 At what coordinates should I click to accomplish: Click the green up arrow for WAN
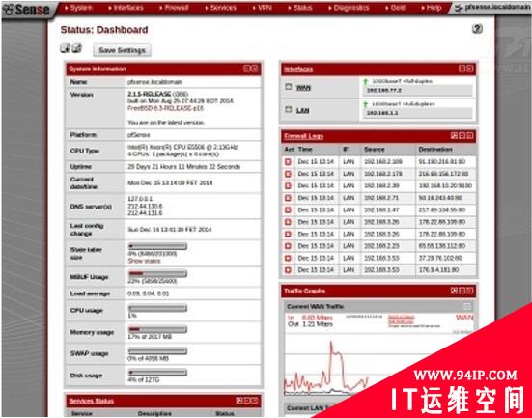pyautogui.click(x=365, y=81)
